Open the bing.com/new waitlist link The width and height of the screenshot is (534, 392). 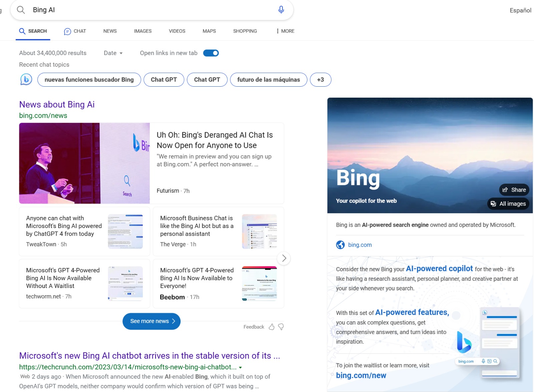pos(361,375)
